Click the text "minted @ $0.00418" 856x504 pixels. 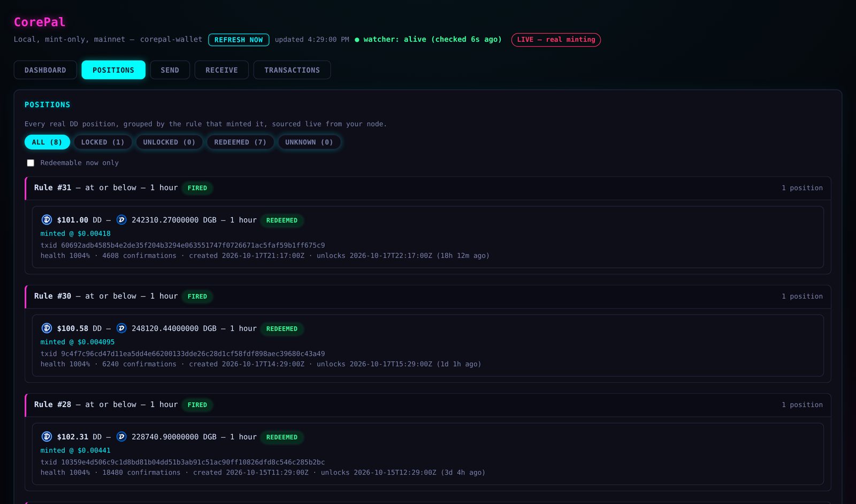(75, 234)
